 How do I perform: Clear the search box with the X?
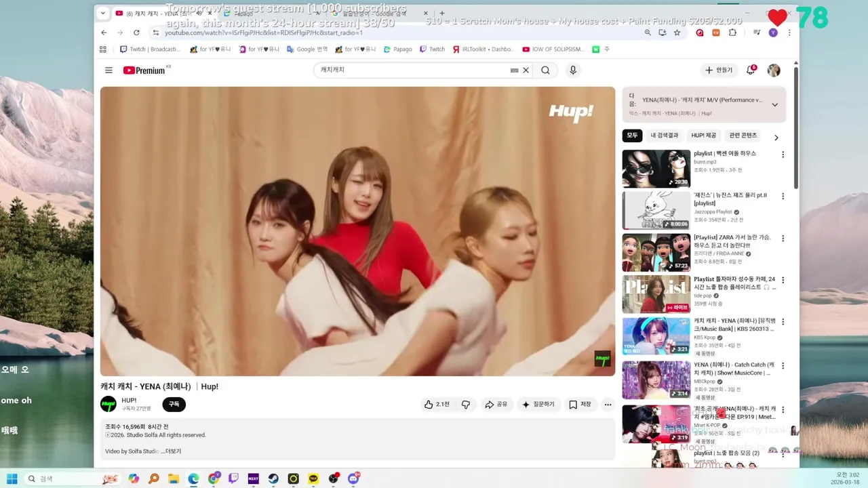click(x=526, y=70)
